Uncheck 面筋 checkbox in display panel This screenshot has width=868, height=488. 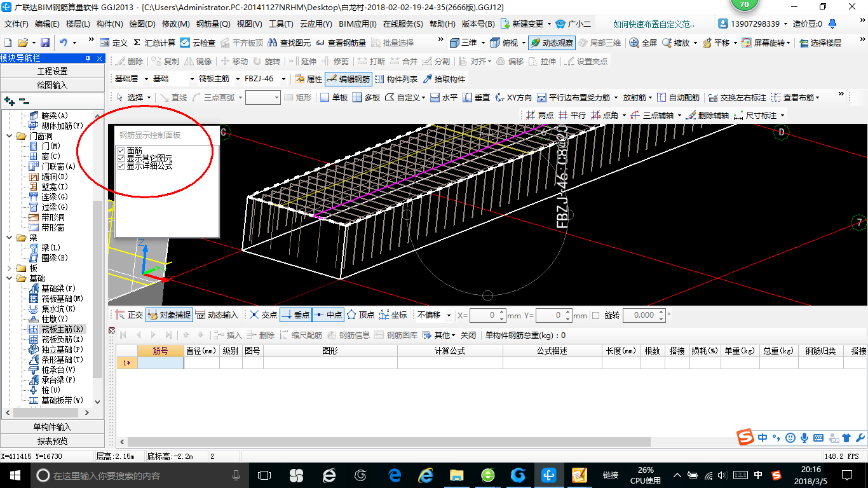121,151
